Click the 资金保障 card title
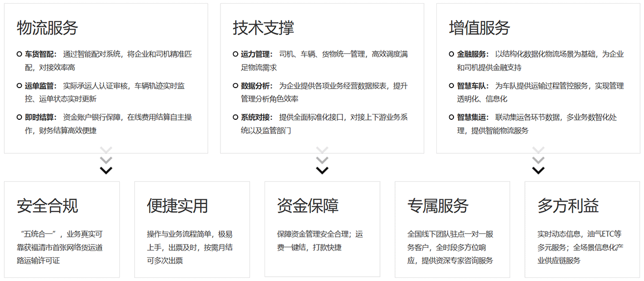 click(x=308, y=205)
